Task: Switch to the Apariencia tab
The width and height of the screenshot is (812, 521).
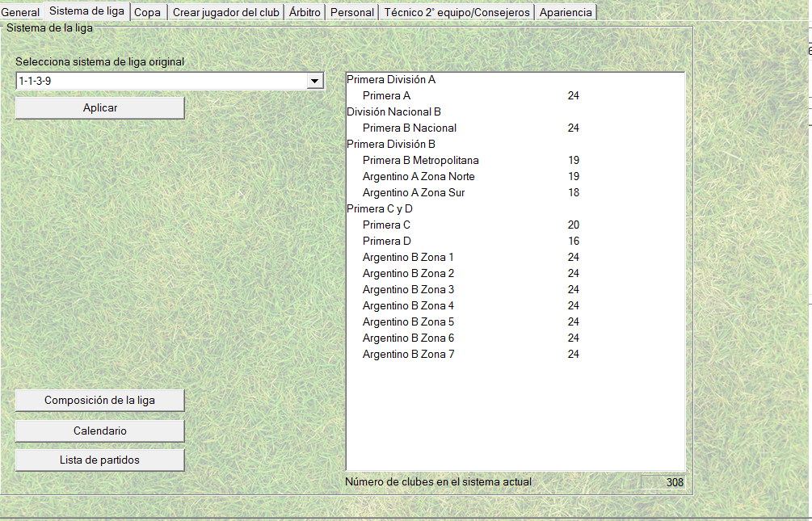Action: tap(566, 12)
